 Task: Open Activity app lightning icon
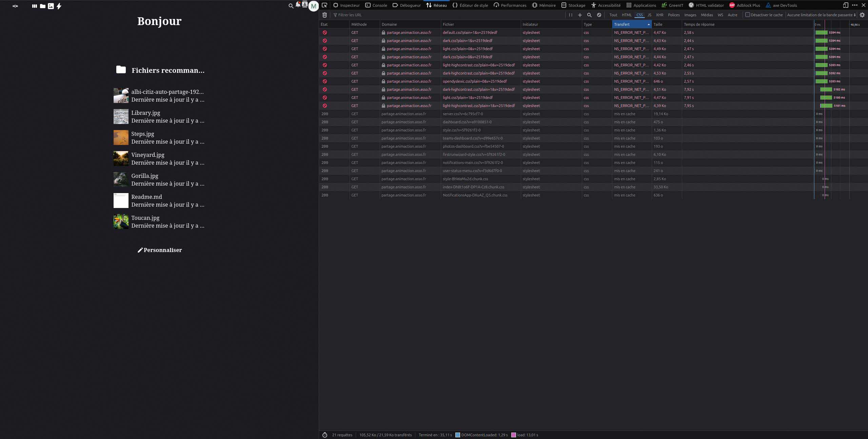point(59,6)
